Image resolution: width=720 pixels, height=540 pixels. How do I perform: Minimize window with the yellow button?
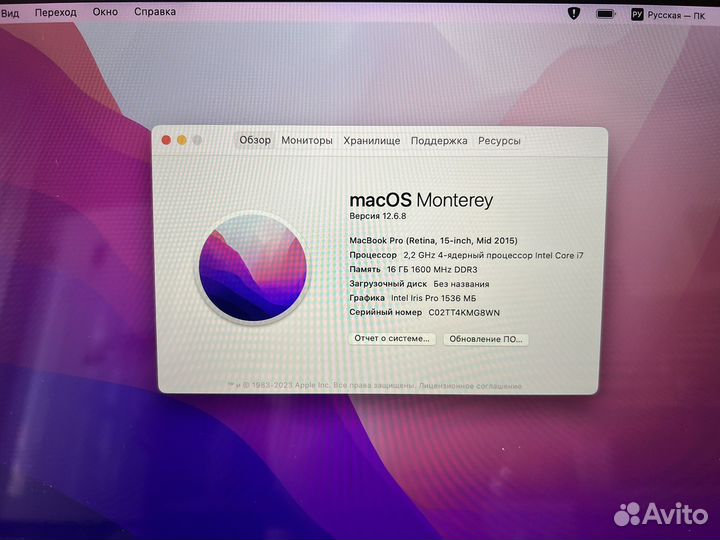[182, 140]
